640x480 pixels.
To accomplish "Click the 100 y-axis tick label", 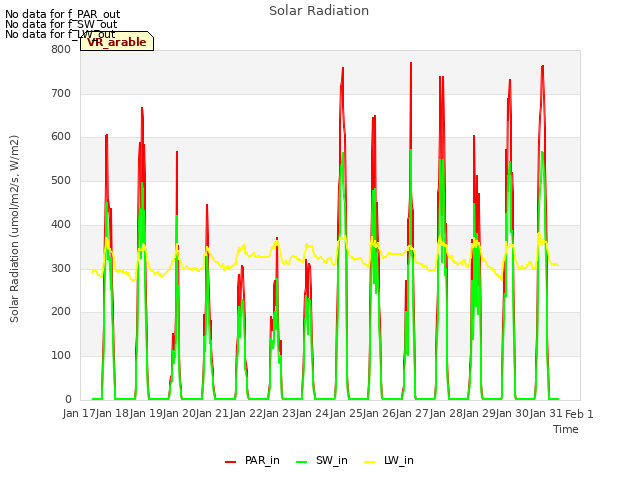I will [61, 356].
